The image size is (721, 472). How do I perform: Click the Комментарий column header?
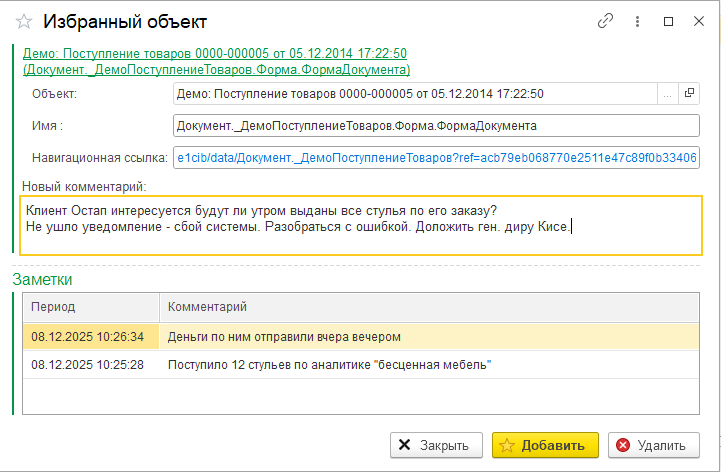click(429, 307)
